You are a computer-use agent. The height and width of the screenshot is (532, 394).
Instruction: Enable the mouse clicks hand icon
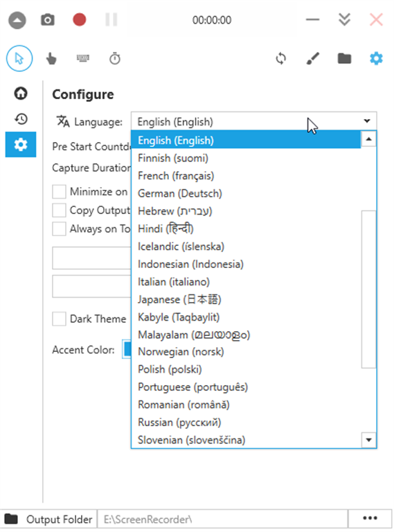click(x=51, y=59)
